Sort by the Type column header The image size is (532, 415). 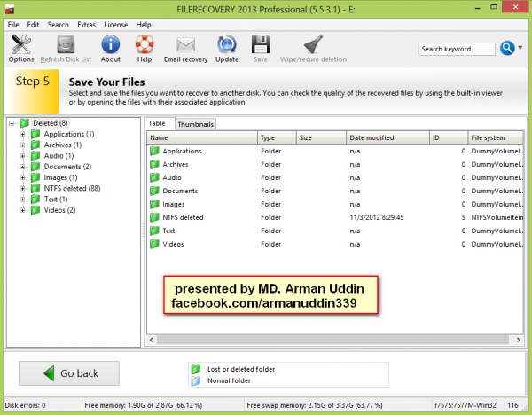pyautogui.click(x=277, y=137)
